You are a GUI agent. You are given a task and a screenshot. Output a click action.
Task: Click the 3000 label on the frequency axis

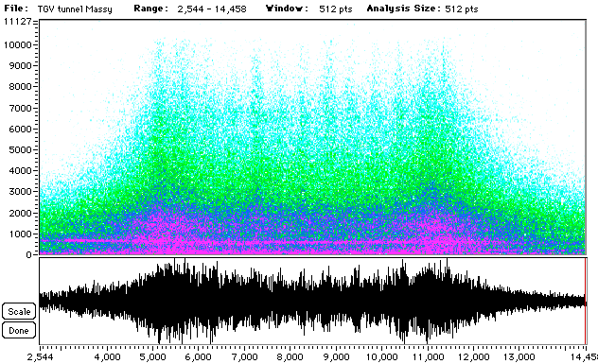click(x=20, y=192)
